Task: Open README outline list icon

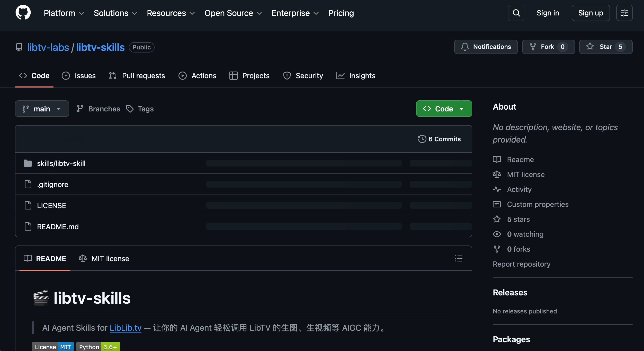Action: tap(459, 258)
